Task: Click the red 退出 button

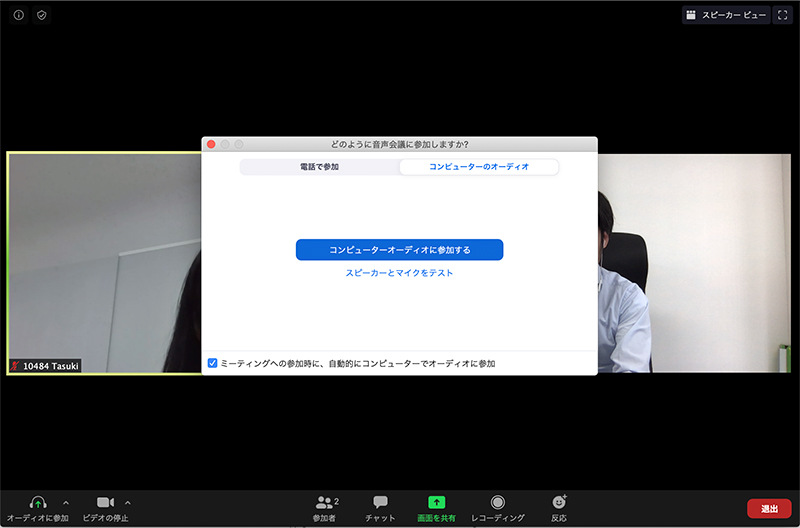Action: [769, 509]
